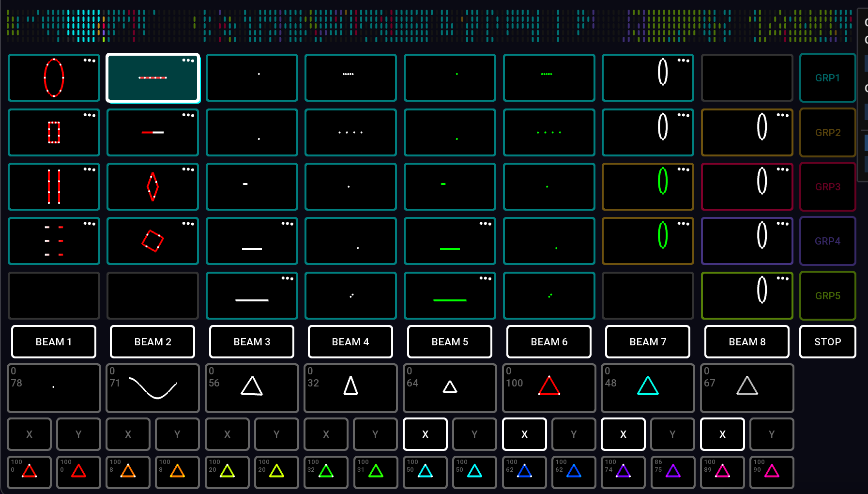Viewport: 868px width, 494px height.
Task: Select the red diamond shape cue
Action: pos(152,187)
